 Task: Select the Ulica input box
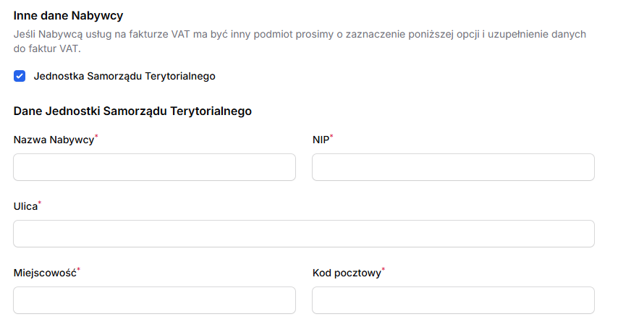[304, 234]
